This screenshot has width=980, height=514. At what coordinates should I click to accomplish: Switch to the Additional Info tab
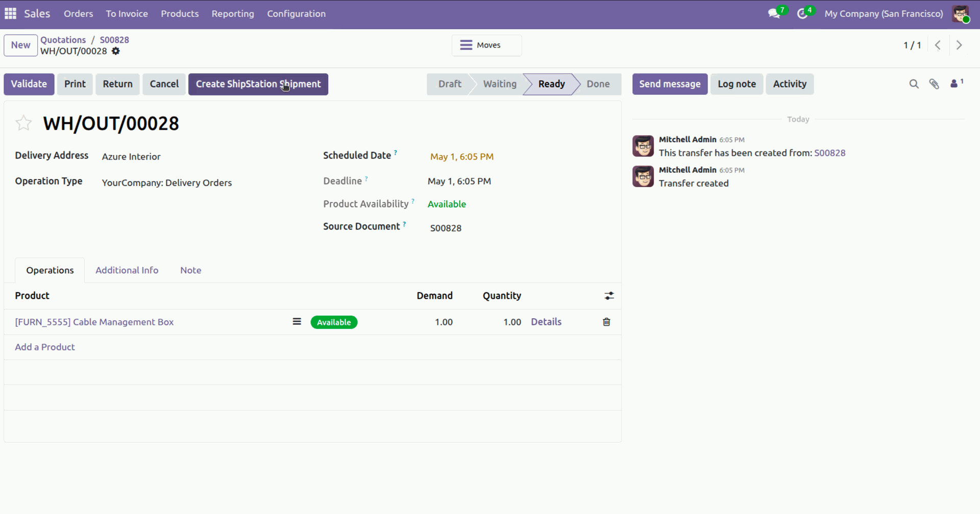click(127, 270)
